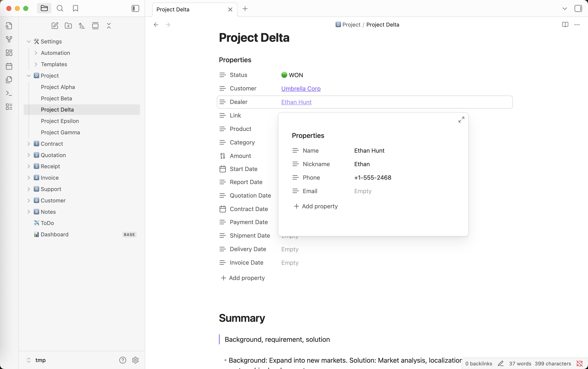The width and height of the screenshot is (588, 369).
Task: Follow the Umbrella Corp customer link
Action: (x=301, y=89)
